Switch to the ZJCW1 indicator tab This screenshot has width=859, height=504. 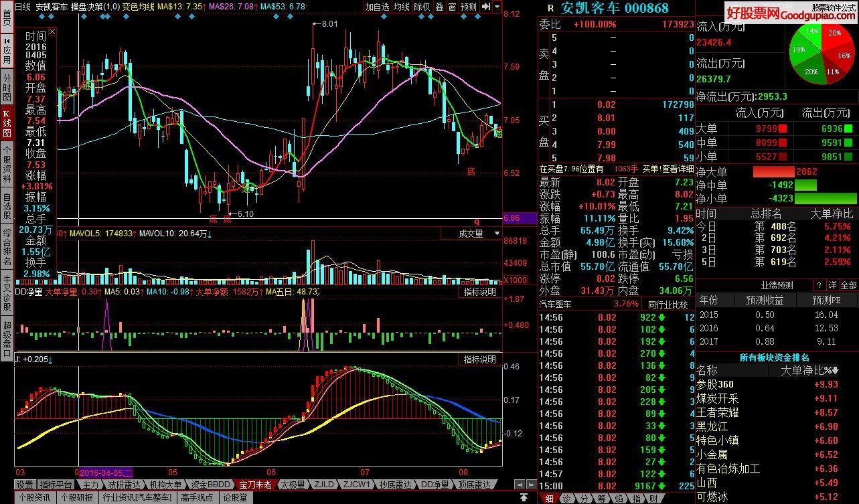pos(356,485)
